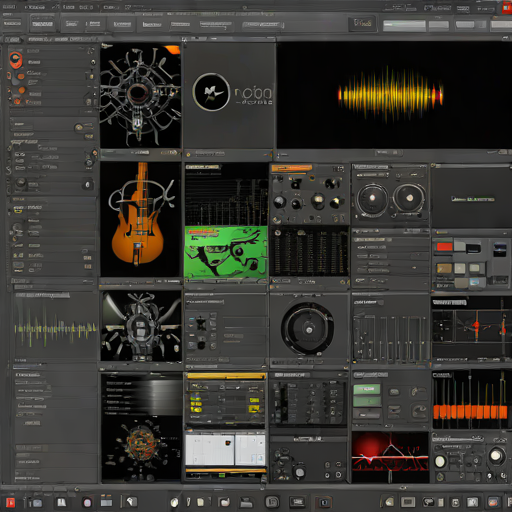Click the right speaker-style dial in dual-dial panel
Viewport: 512px width, 512px height.
(409, 198)
